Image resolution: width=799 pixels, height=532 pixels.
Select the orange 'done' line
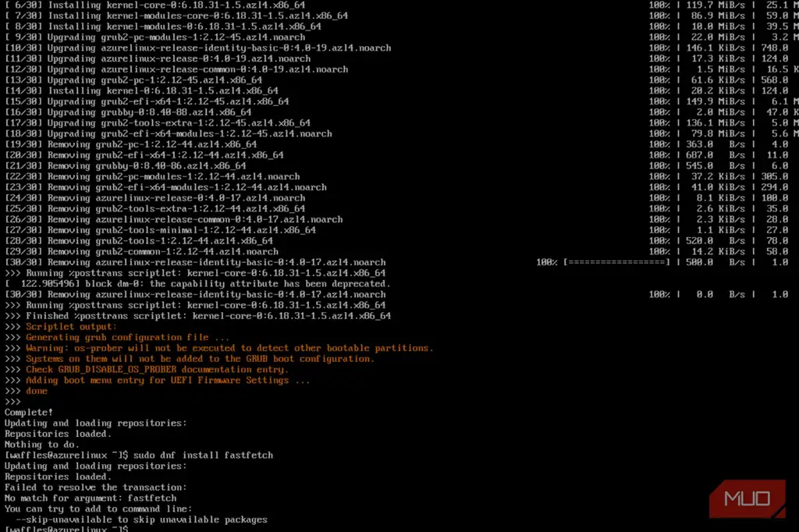(37, 391)
